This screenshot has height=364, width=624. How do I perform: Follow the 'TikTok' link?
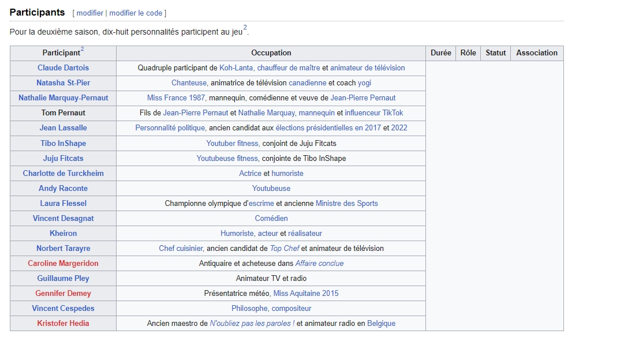coord(393,113)
